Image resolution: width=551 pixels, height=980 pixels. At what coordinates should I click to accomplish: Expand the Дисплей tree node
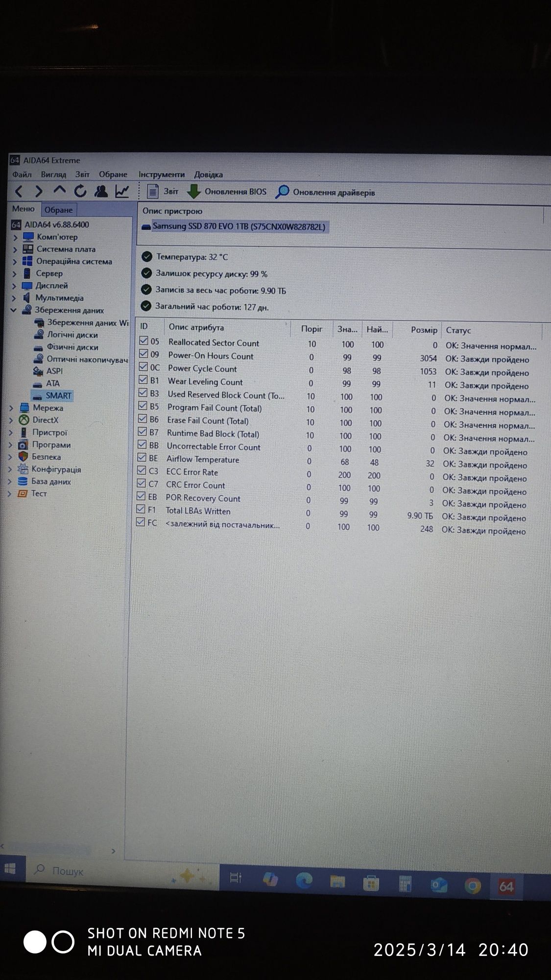(14, 286)
